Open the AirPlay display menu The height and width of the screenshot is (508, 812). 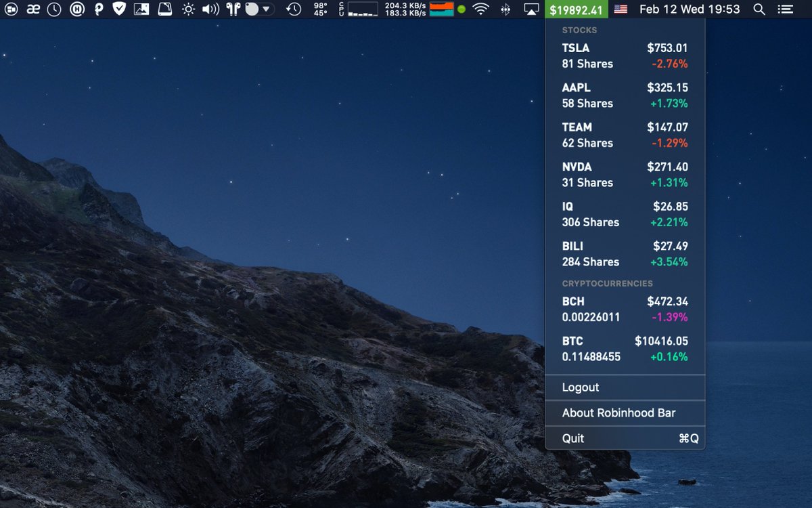coord(531,9)
